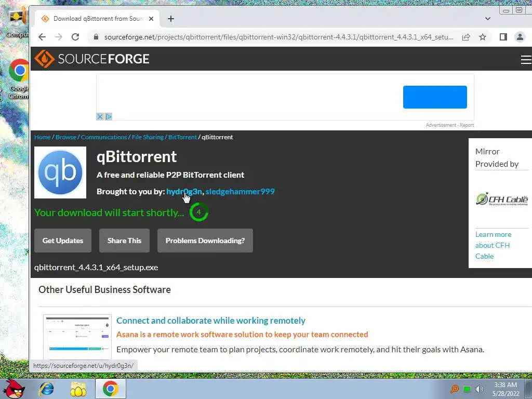Select the Download qBittorrent browser tab
Viewport: 532px width, 399px height.
point(97,19)
